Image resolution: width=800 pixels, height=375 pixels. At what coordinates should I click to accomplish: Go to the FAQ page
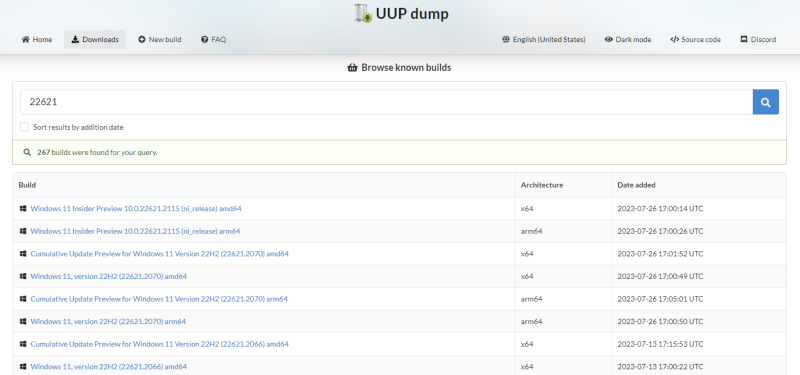[x=213, y=39]
